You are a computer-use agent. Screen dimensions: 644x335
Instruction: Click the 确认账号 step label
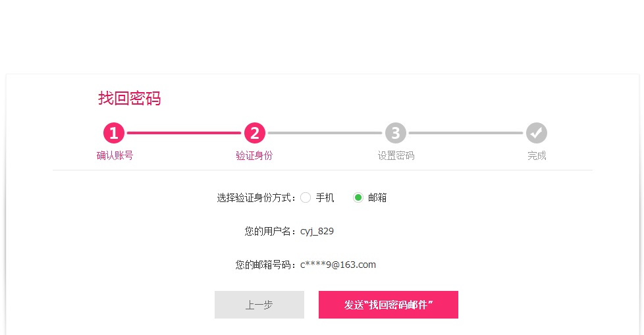click(x=115, y=155)
